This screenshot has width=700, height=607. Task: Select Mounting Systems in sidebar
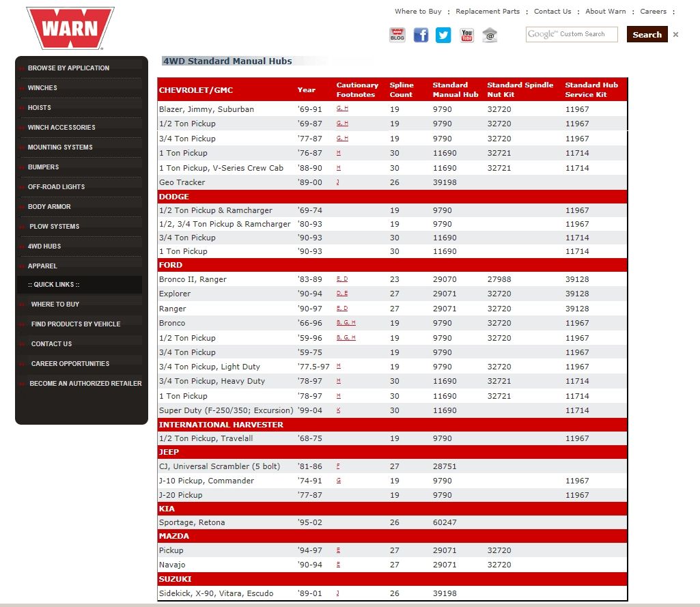click(60, 147)
